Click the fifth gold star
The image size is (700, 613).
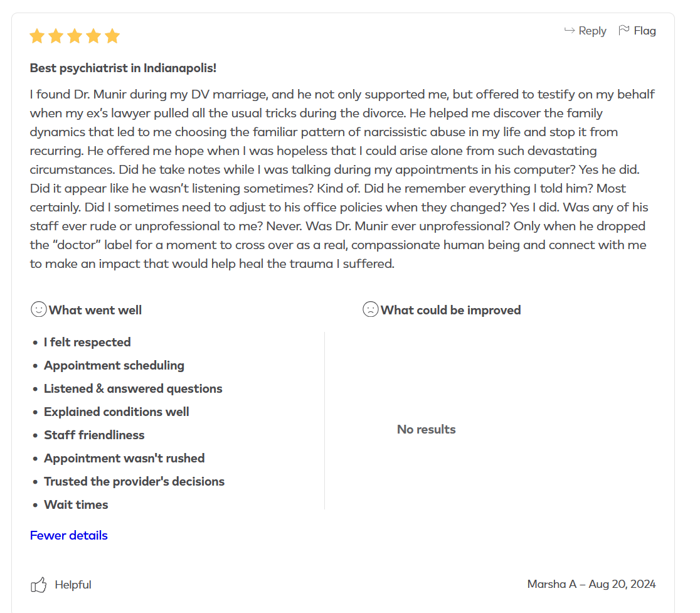coord(112,36)
